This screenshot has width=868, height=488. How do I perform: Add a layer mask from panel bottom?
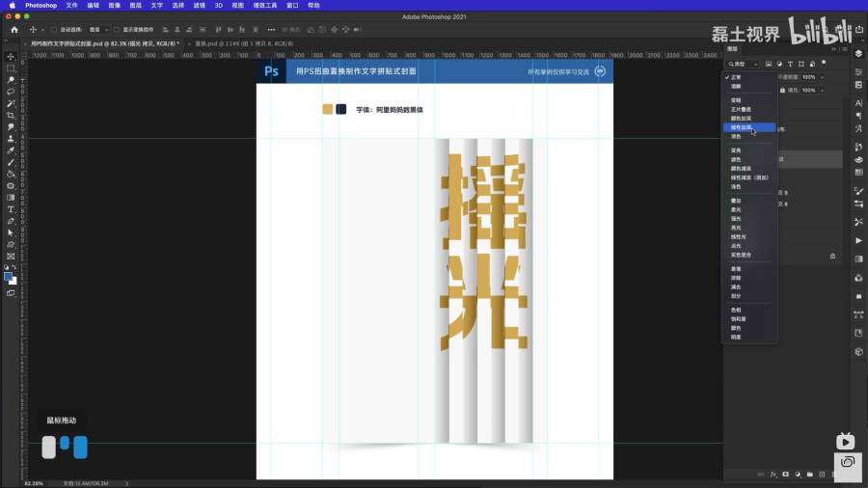pos(785,474)
